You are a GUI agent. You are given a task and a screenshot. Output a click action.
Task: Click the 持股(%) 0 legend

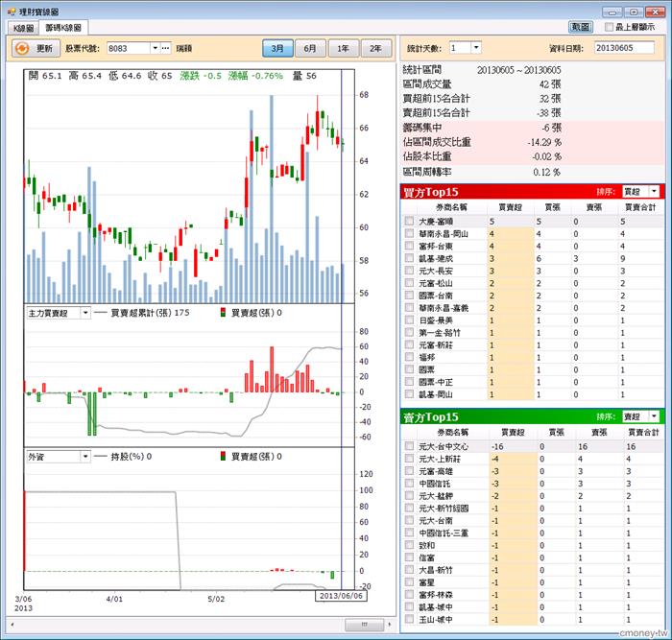point(123,456)
